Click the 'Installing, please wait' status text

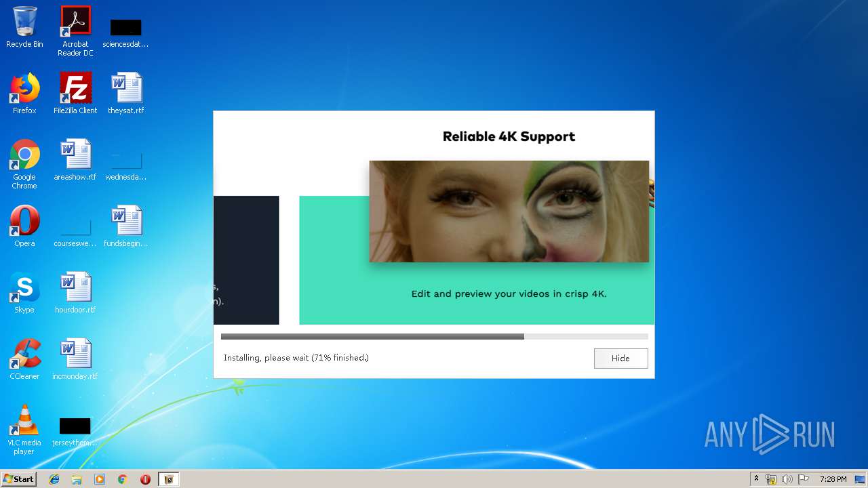(x=296, y=358)
